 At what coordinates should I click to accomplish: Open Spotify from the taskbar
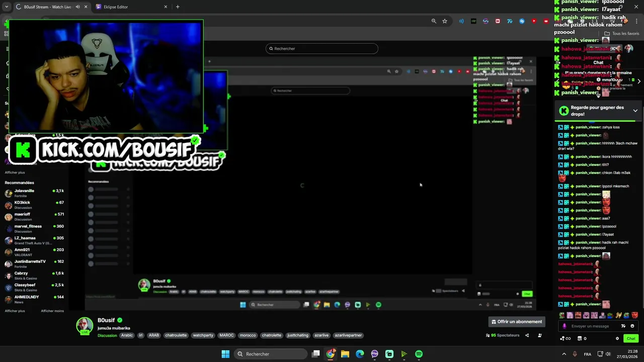coord(419,354)
